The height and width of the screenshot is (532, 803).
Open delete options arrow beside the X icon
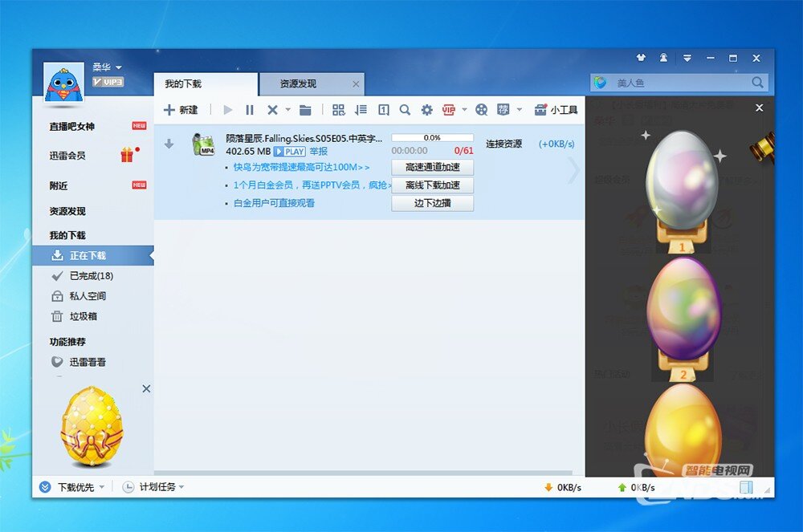coord(287,109)
